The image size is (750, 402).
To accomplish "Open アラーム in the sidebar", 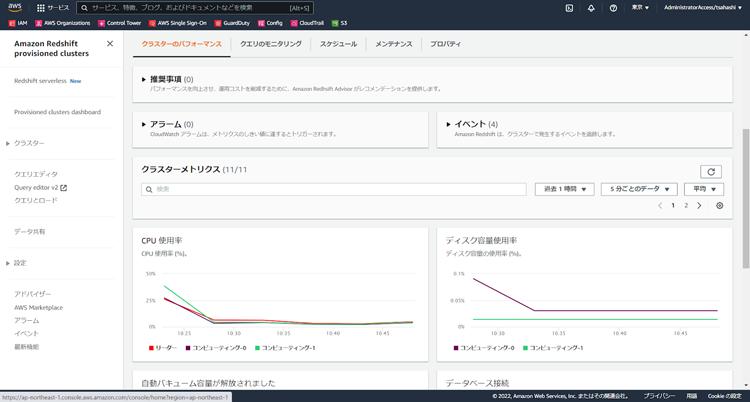I will click(x=27, y=321).
